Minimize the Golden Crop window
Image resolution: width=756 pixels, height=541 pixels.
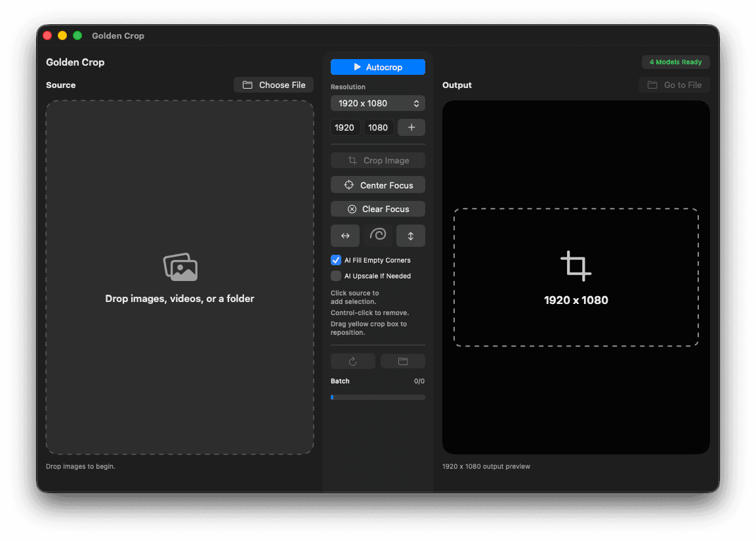pos(62,35)
